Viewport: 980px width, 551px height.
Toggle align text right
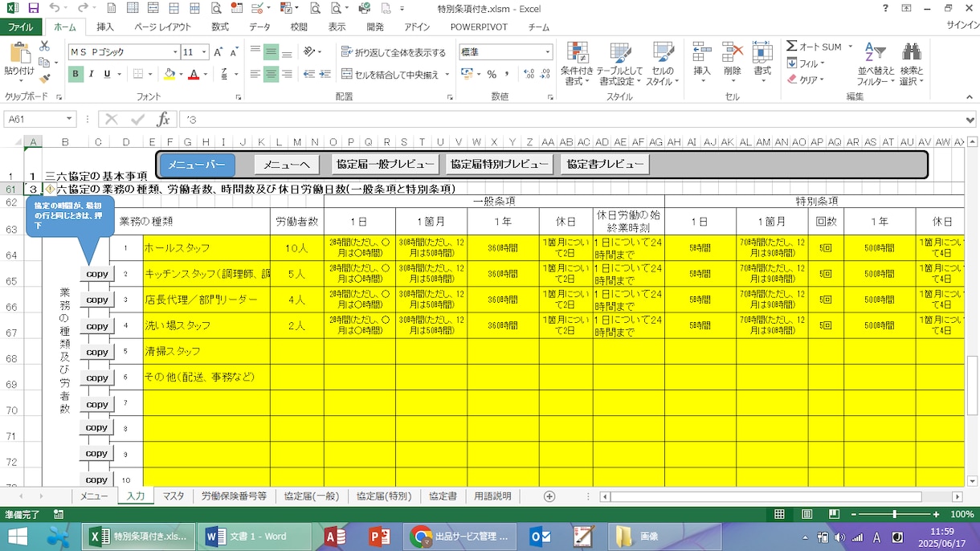point(288,75)
